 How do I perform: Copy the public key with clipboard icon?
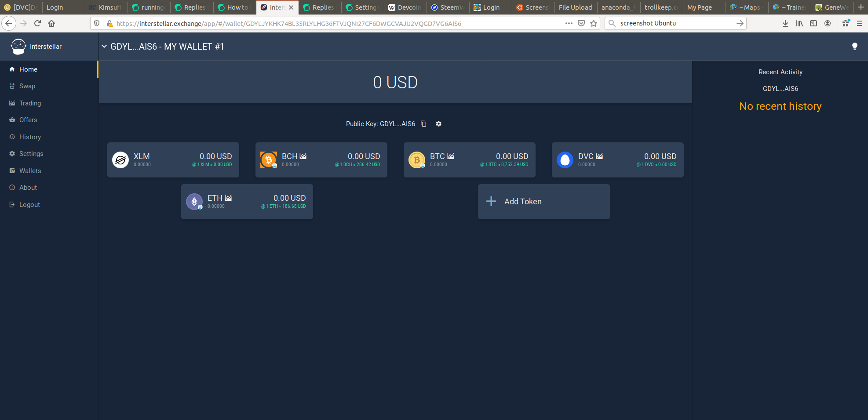[x=423, y=124]
